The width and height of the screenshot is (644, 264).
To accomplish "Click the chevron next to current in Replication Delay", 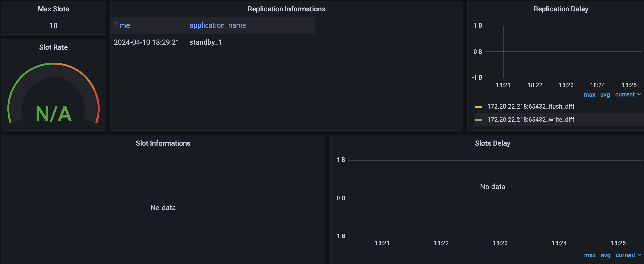I will click(639, 95).
